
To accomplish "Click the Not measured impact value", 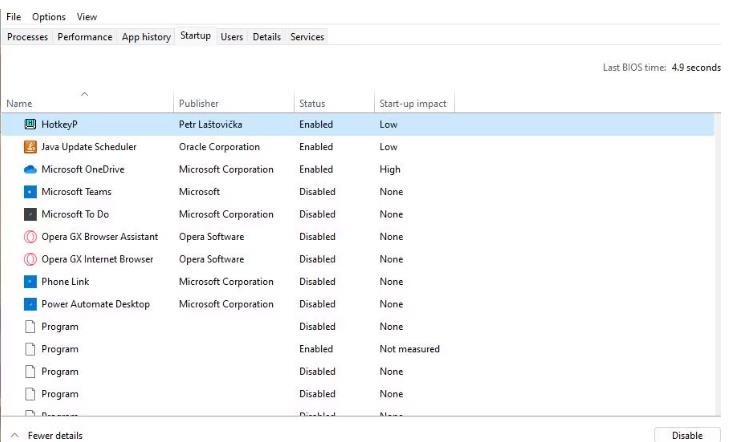I will [409, 349].
